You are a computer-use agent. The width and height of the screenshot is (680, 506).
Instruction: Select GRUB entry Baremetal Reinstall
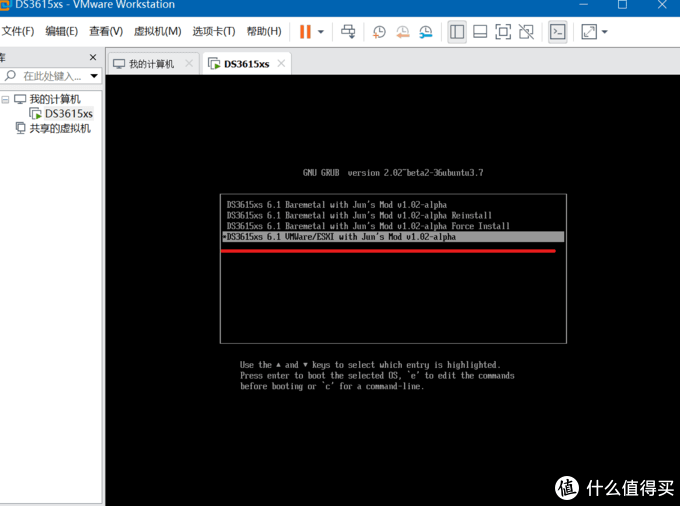359,215
